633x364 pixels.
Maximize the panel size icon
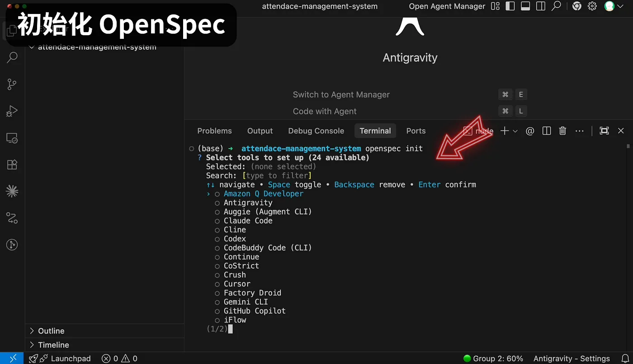[604, 131]
